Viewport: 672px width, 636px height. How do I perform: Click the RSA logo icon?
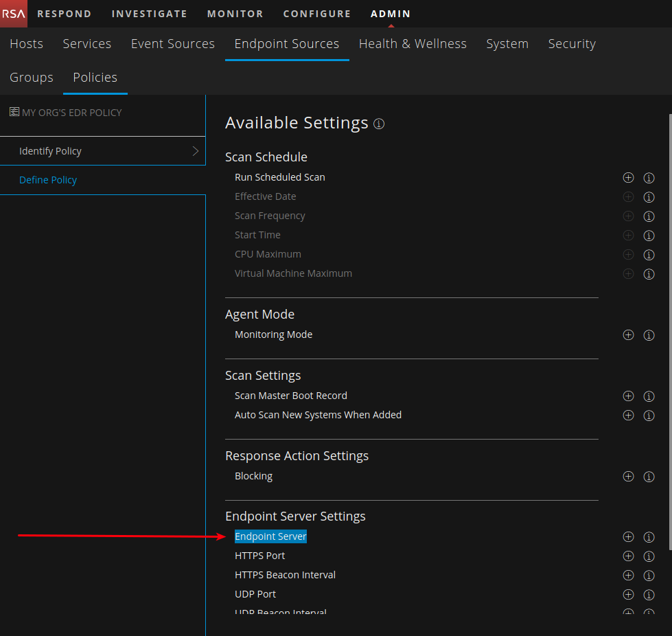14,14
